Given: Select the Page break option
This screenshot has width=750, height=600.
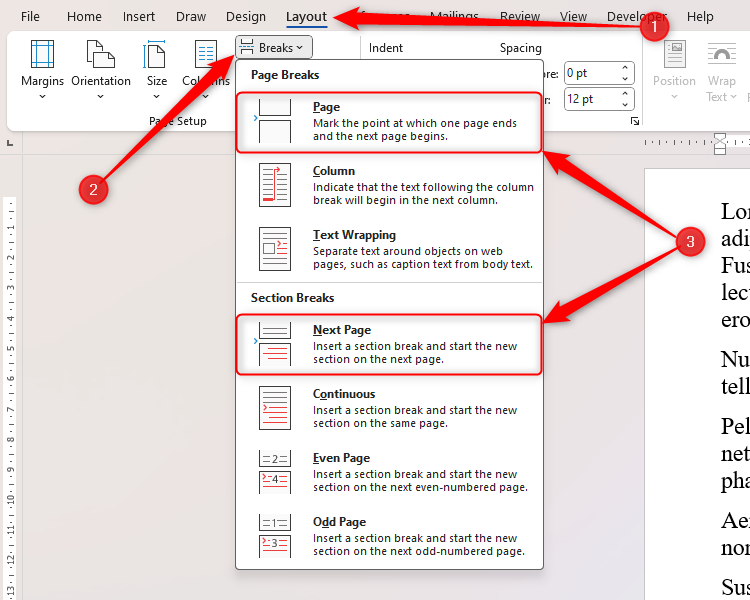Looking at the screenshot, I should pyautogui.click(x=389, y=122).
